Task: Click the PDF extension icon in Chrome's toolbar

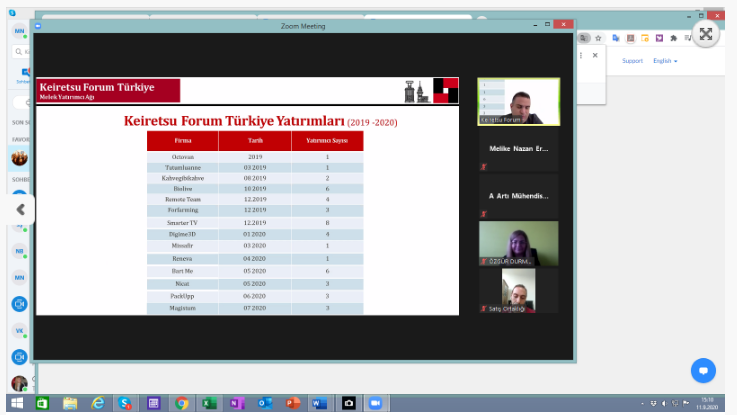Action: (x=630, y=38)
